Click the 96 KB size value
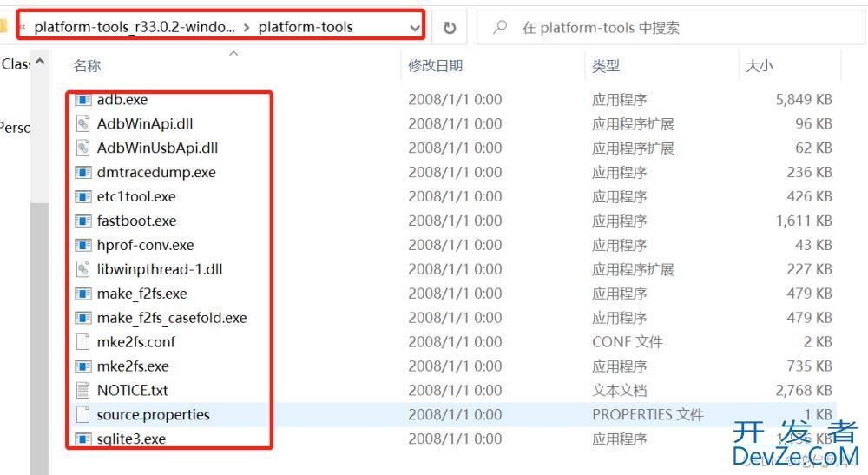Image resolution: width=868 pixels, height=475 pixels. pyautogui.click(x=814, y=124)
